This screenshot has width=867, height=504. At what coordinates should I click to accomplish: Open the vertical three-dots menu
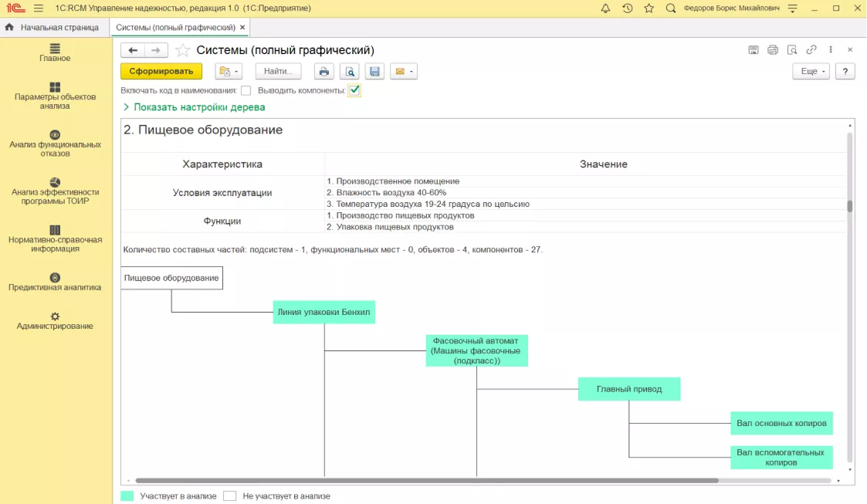tap(831, 49)
